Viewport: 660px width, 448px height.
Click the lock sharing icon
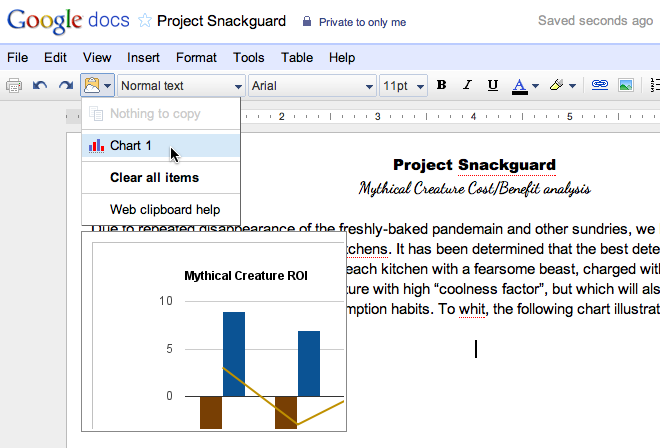click(307, 21)
